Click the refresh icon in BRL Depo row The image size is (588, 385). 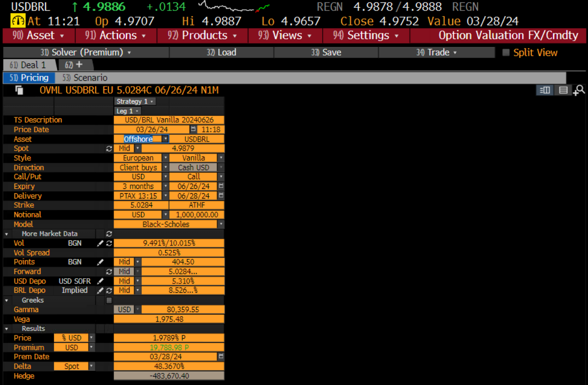click(x=109, y=291)
